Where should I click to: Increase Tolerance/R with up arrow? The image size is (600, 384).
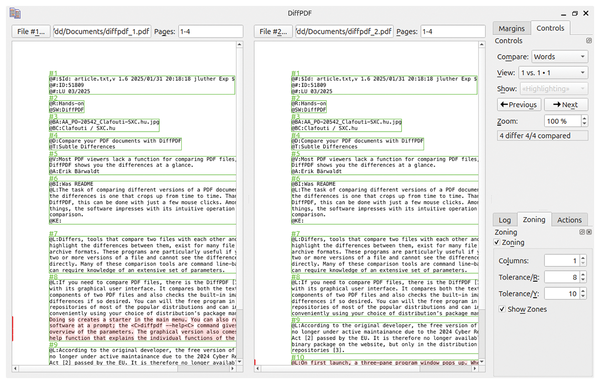tap(583, 275)
